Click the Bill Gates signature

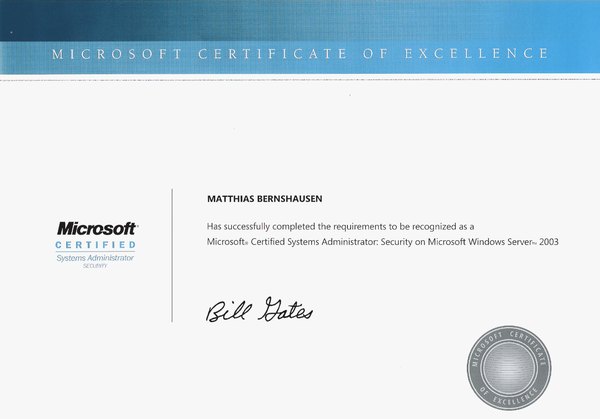click(259, 309)
